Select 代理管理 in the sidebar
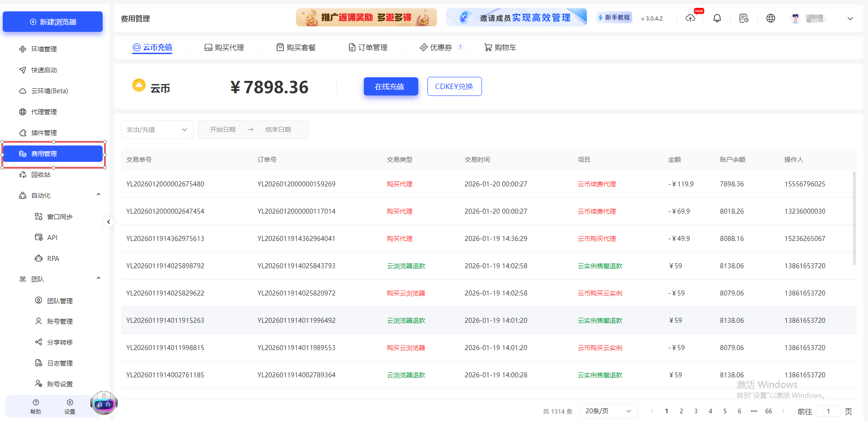 (x=44, y=111)
